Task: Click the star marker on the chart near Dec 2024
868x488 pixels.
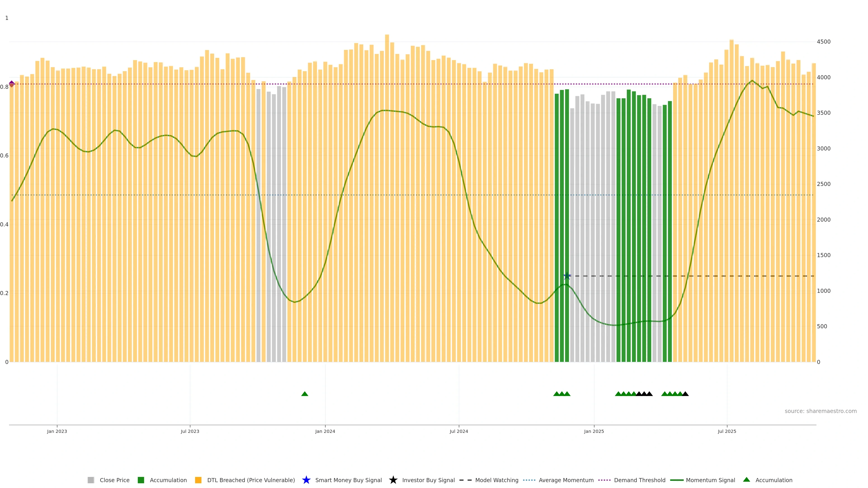Action: (x=567, y=276)
